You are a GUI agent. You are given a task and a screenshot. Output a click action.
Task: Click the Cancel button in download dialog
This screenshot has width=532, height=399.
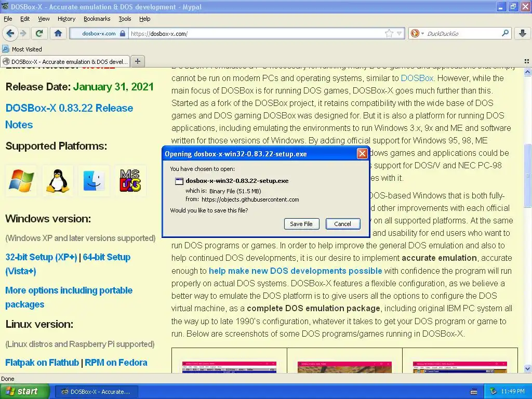[x=343, y=224]
